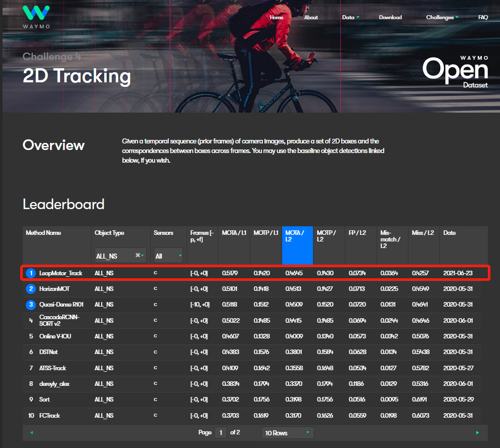Screen dimensions: 500x448
Task: Go to the Download page
Action: (x=390, y=17)
